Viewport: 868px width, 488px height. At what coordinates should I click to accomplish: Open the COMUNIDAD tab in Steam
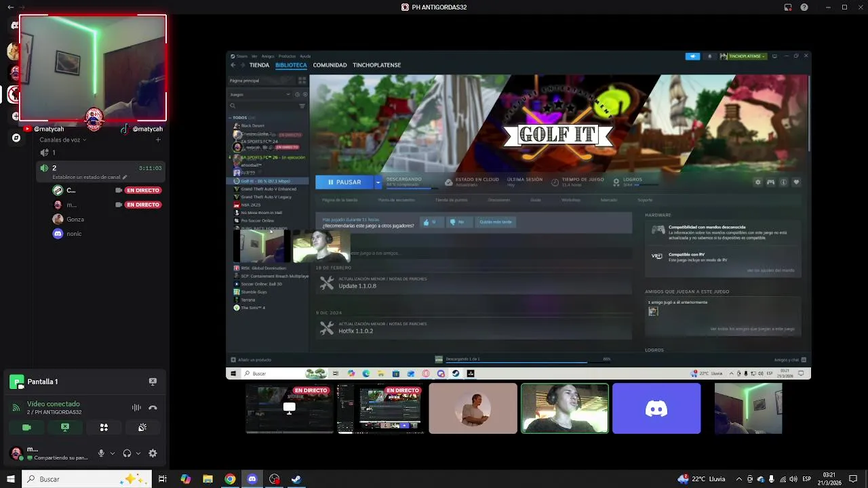pyautogui.click(x=330, y=65)
